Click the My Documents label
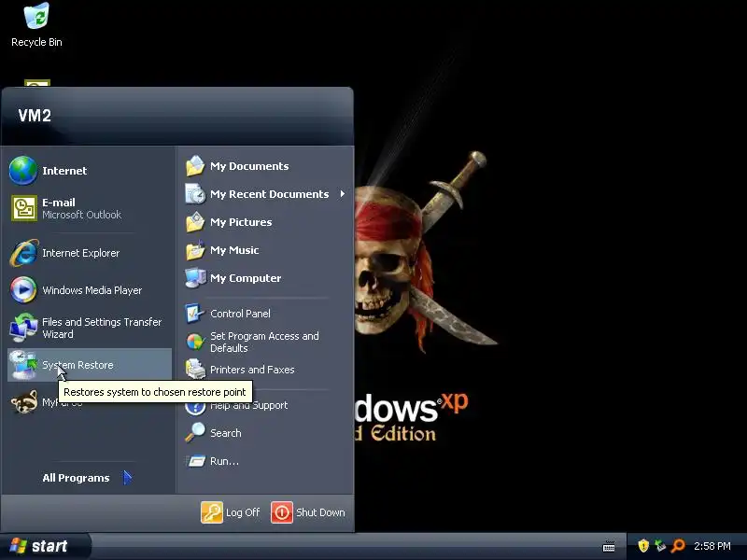This screenshot has width=747, height=560. coord(249,166)
